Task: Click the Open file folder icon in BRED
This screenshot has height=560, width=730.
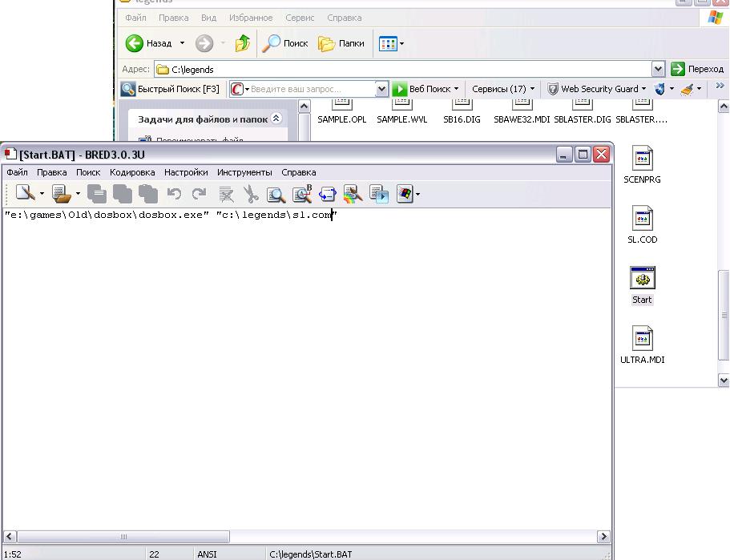Action: (x=61, y=193)
